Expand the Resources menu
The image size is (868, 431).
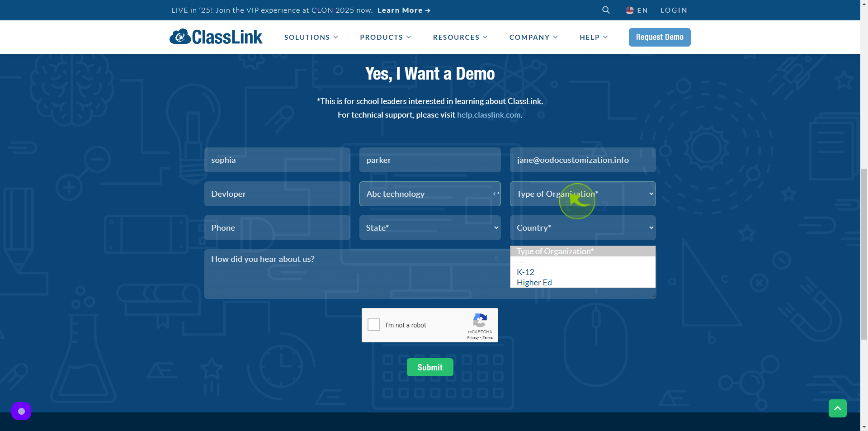tap(460, 37)
